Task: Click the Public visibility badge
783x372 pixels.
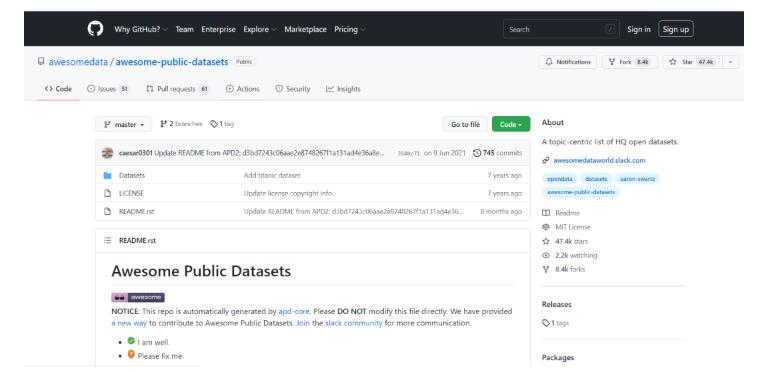Action: pyautogui.click(x=244, y=62)
